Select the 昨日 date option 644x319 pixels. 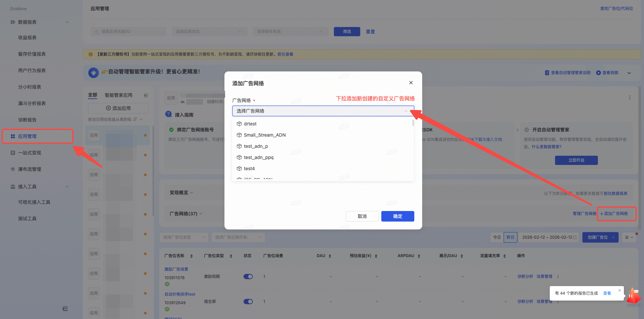[x=510, y=237]
